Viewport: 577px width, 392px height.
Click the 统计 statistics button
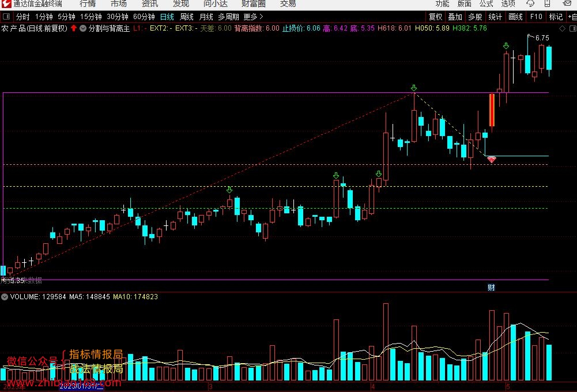tap(495, 17)
